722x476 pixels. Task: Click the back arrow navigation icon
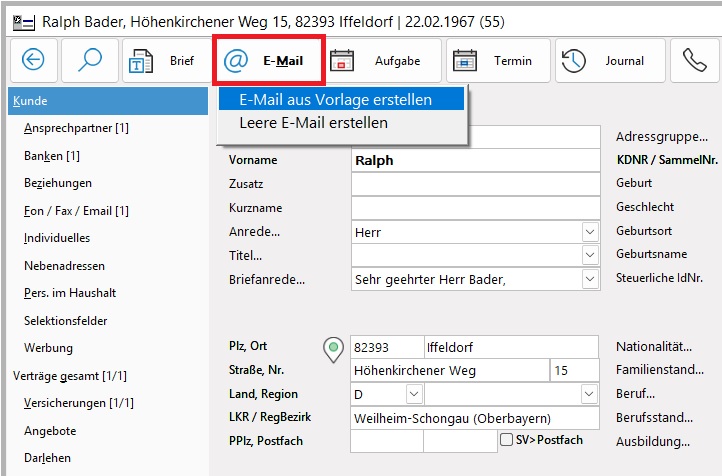coord(34,61)
